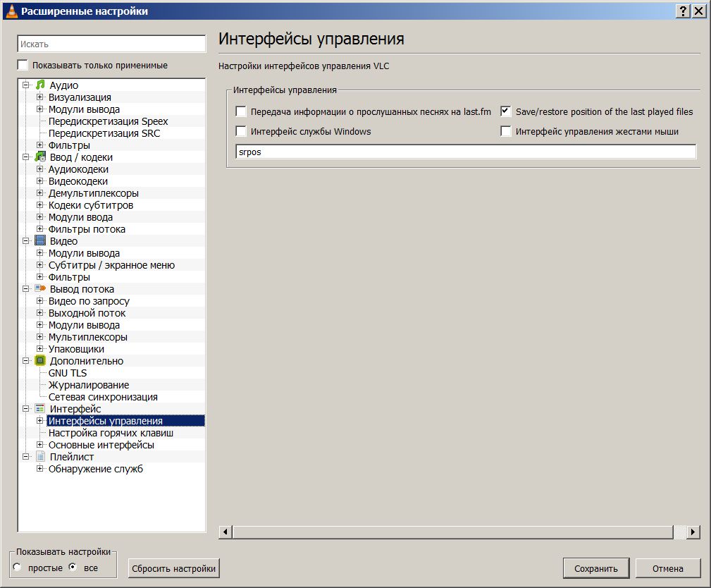Screen dimensions: 711x588
Task: Click the window icon beside Интерфейс
Action: 40,409
